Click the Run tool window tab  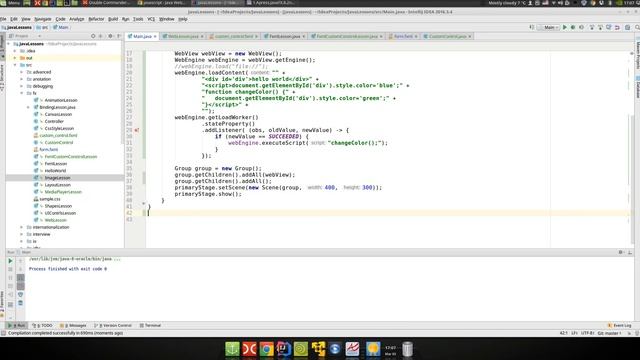(x=17, y=326)
